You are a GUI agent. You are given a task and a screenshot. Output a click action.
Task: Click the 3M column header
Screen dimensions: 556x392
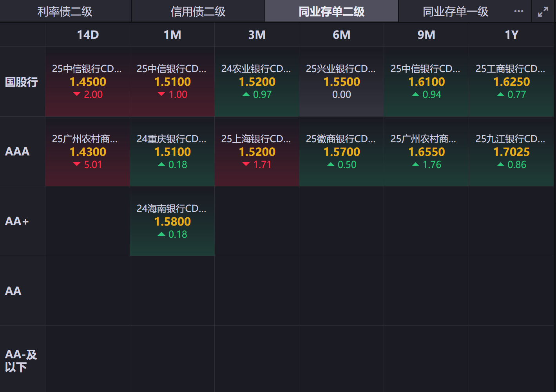257,35
